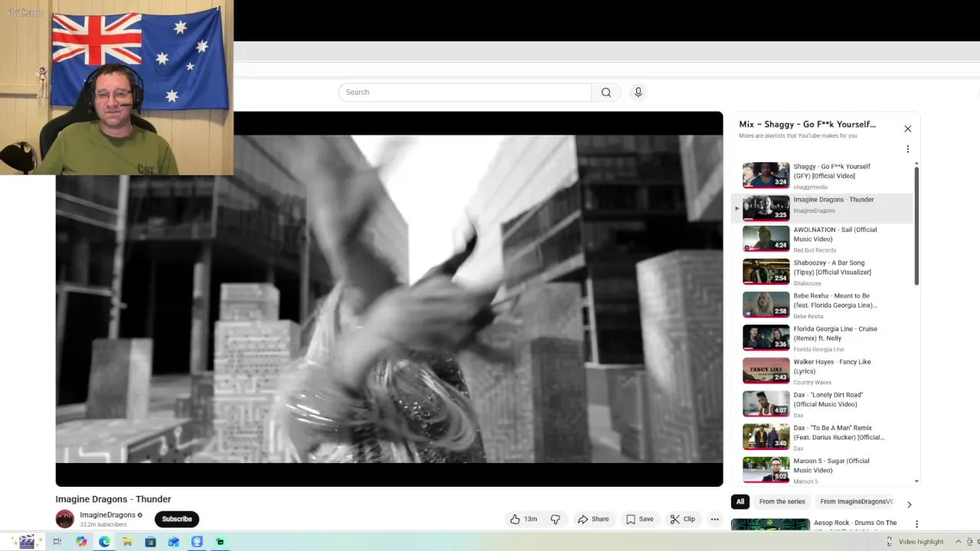Viewport: 980px width, 551px height.
Task: Select the From ImagineDragonsVEVO chip
Action: 856,502
